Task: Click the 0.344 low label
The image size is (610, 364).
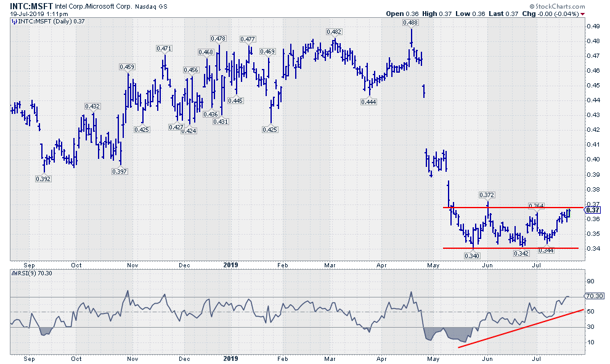Action: [546, 251]
